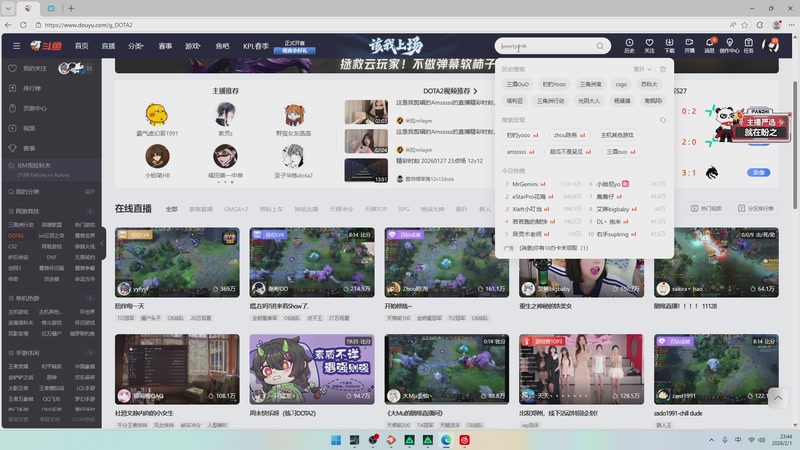The image size is (800, 450).
Task: Clear search history with trash icon
Action: pyautogui.click(x=663, y=69)
